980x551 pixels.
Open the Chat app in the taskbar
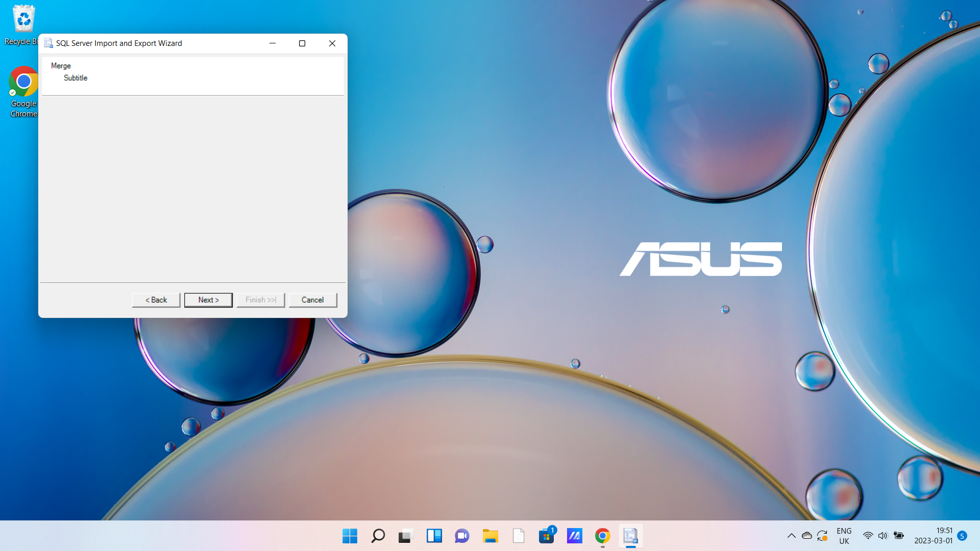tap(462, 536)
